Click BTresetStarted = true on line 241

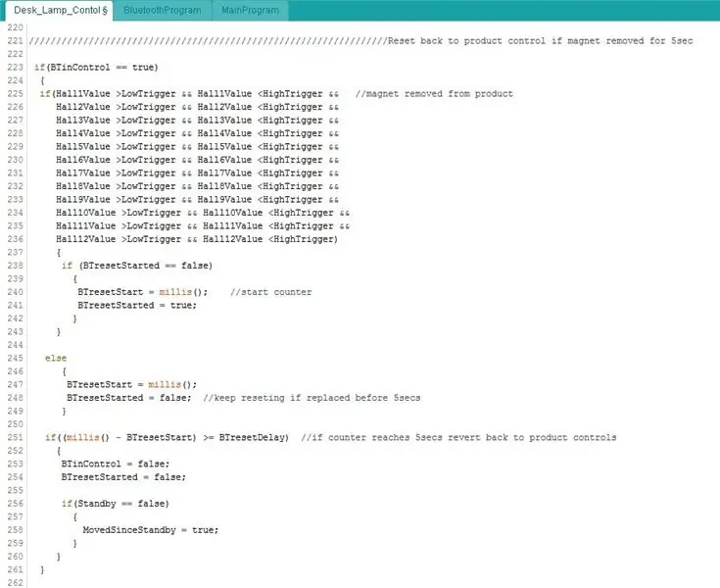(137, 306)
